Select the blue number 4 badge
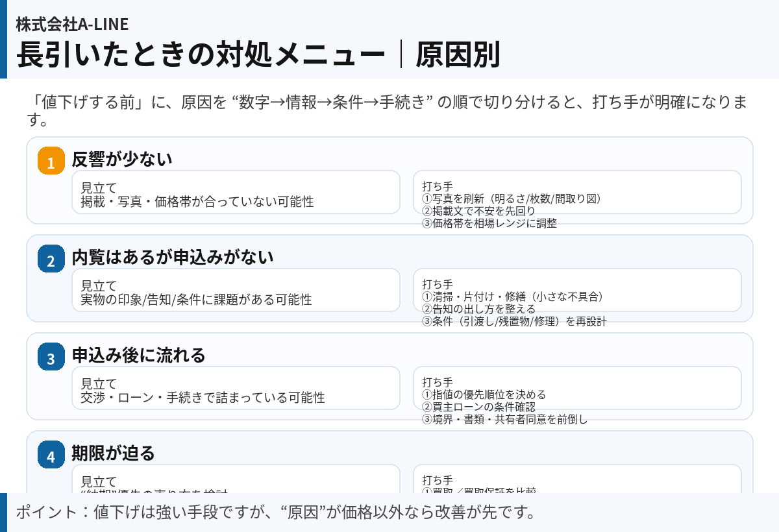The height and width of the screenshot is (532, 779). tap(51, 454)
